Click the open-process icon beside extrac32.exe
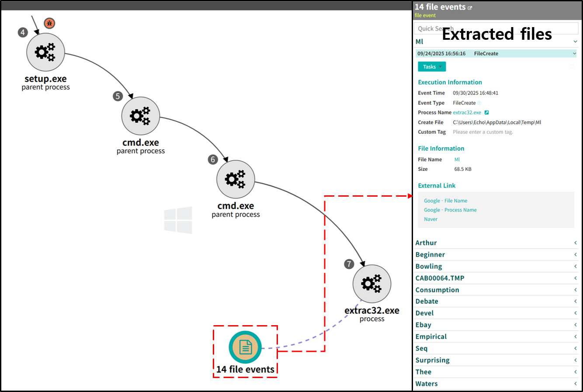The image size is (583, 392). click(486, 113)
